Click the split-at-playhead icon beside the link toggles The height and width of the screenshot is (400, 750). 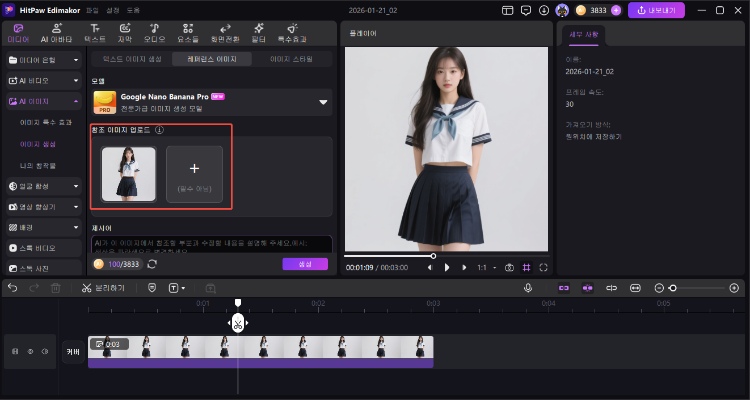(x=611, y=288)
